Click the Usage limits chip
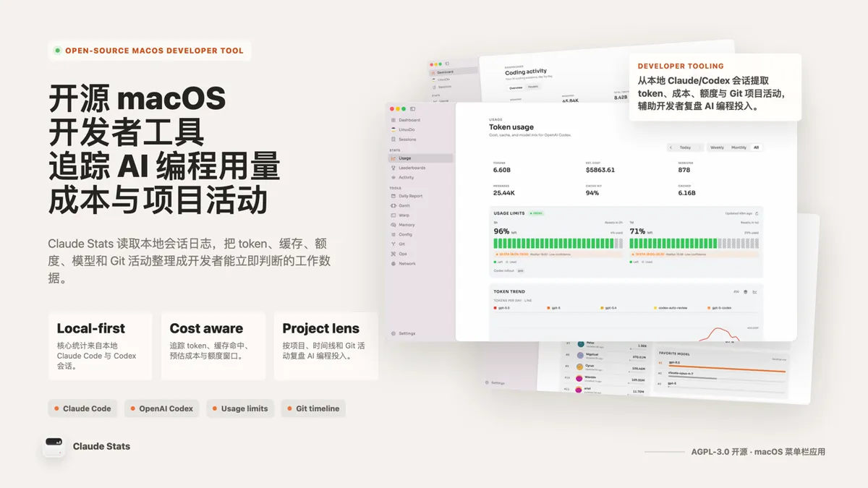 click(x=240, y=408)
